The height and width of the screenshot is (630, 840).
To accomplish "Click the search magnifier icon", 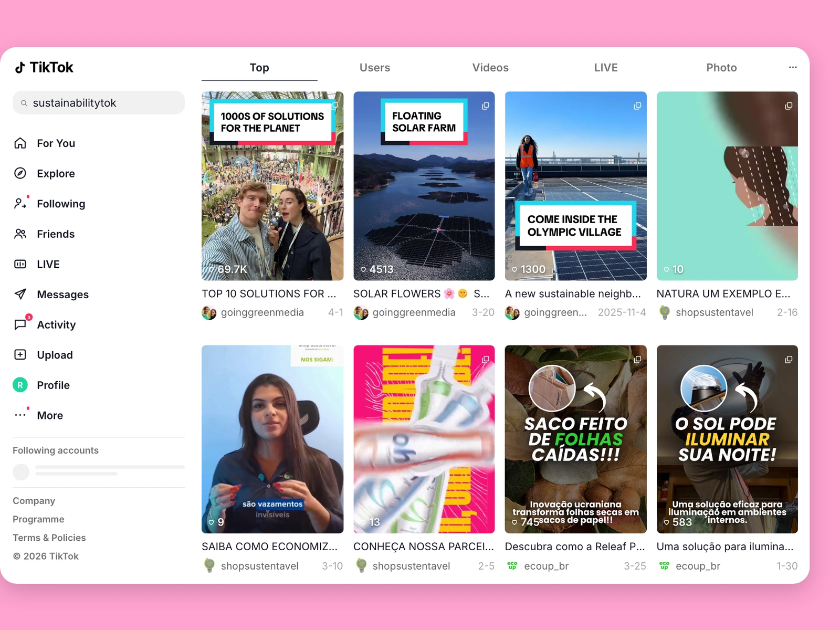I will point(24,103).
